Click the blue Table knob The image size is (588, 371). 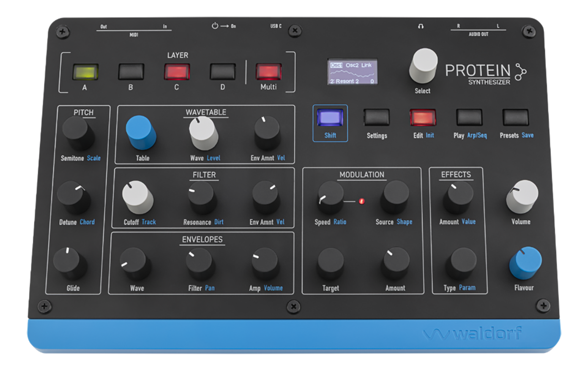141,132
